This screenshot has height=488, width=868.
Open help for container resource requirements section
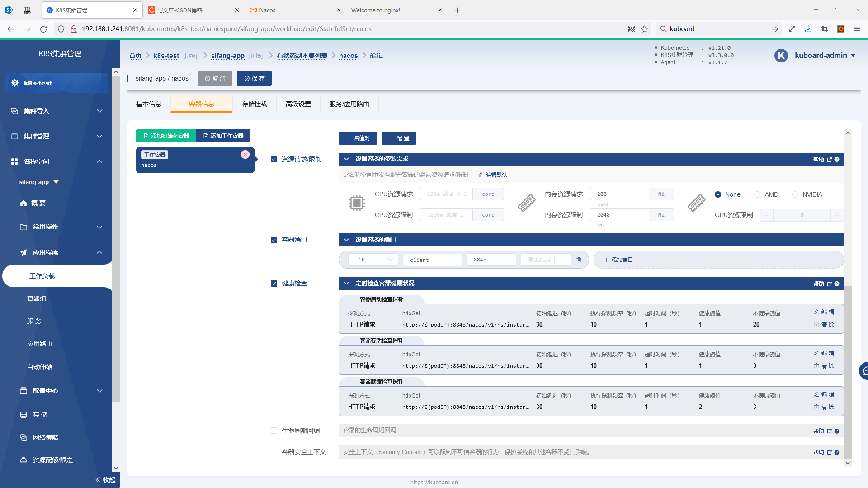826,159
